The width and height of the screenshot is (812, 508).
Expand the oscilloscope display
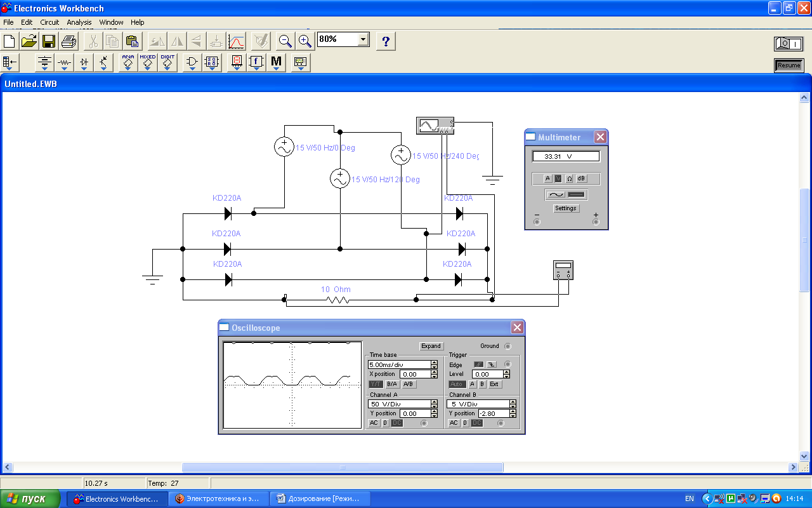click(x=431, y=346)
